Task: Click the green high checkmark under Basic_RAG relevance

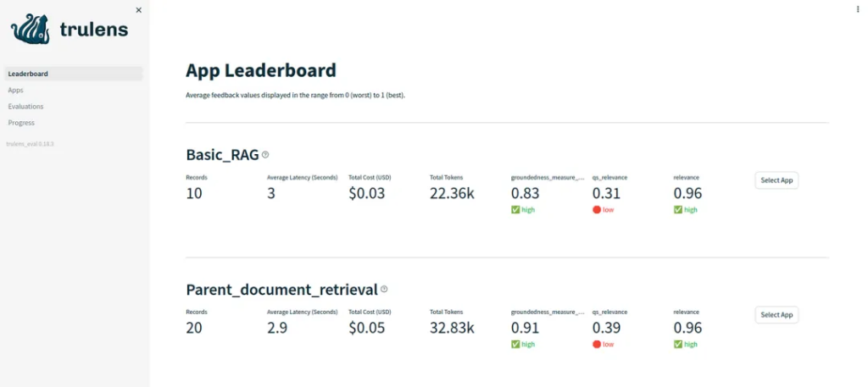Action: tap(678, 210)
